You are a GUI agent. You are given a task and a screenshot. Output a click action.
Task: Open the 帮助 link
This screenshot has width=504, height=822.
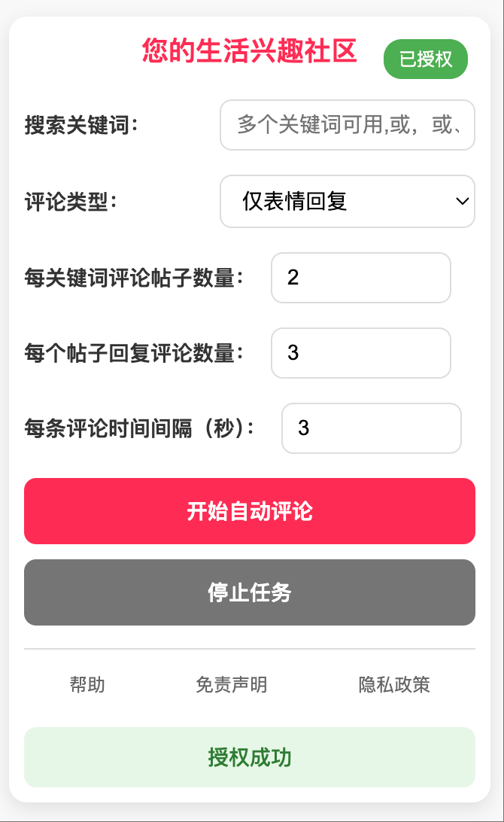pyautogui.click(x=87, y=685)
